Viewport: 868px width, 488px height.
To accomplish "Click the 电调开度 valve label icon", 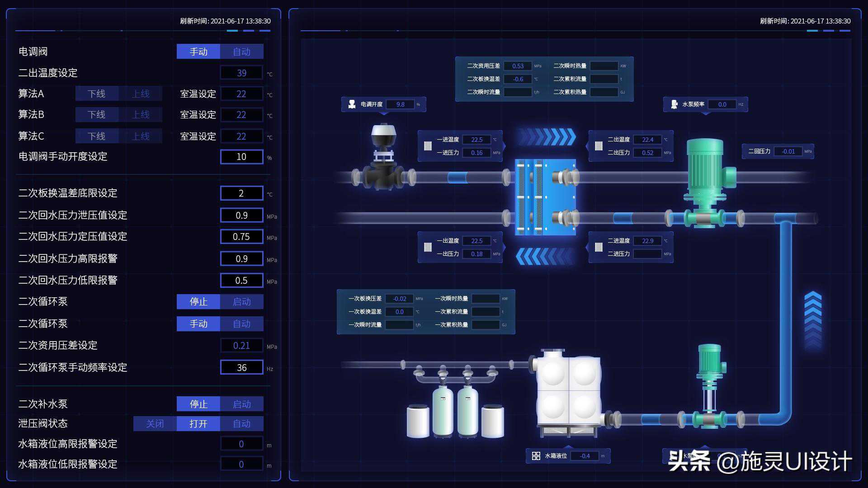I will pos(352,104).
